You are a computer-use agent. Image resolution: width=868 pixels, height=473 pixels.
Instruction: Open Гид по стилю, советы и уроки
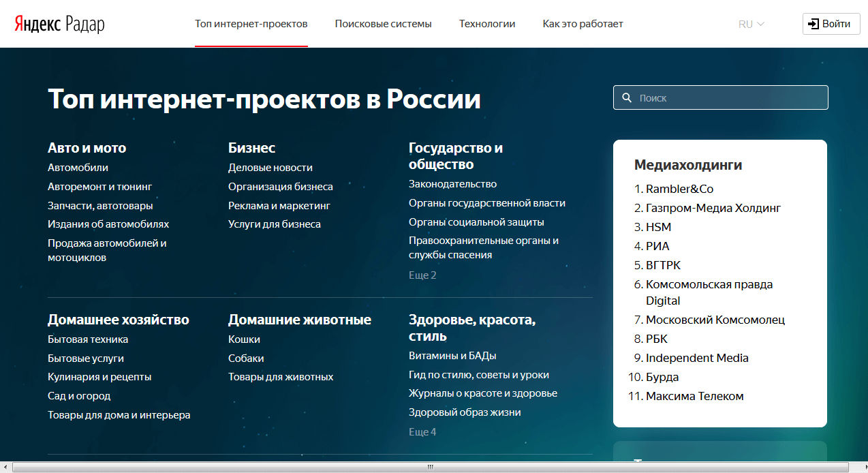point(479,375)
